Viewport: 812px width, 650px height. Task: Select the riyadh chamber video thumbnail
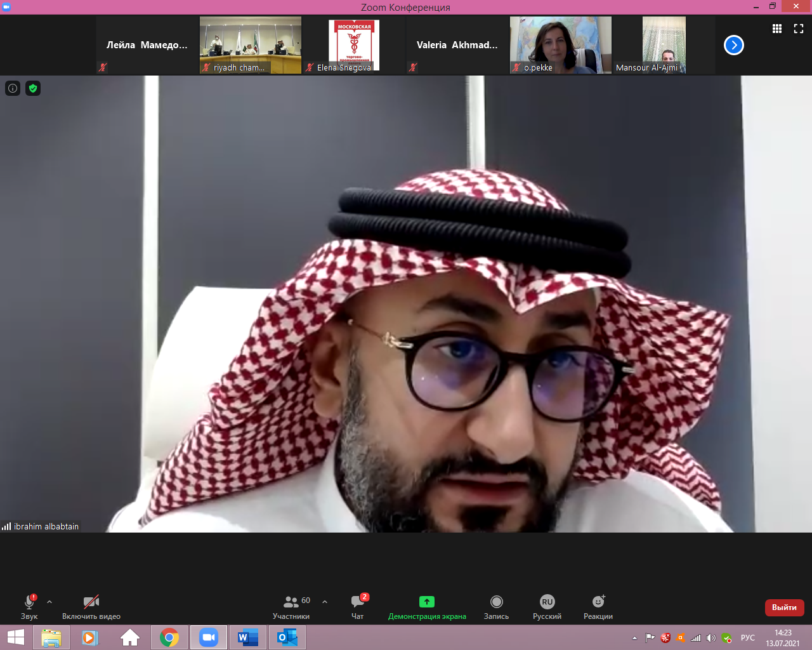[x=251, y=45]
